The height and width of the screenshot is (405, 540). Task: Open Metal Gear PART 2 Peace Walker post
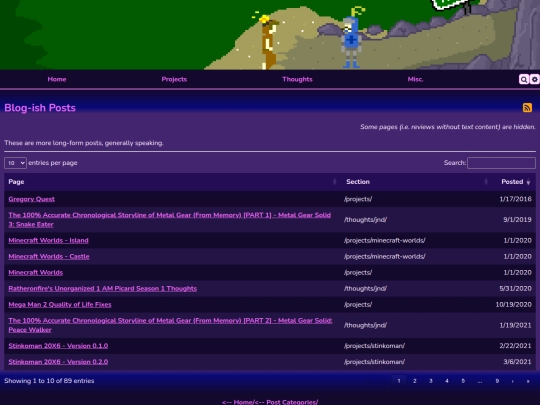pyautogui.click(x=170, y=325)
